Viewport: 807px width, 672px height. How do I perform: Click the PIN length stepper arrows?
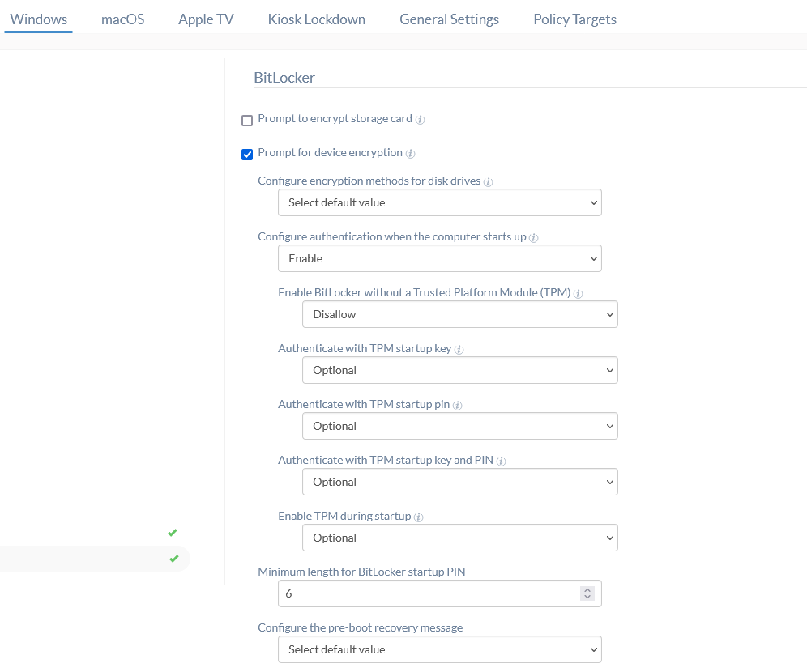(587, 593)
